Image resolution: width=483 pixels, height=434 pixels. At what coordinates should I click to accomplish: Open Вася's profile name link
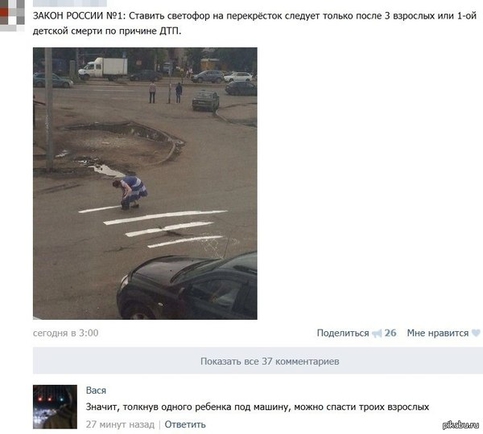click(x=96, y=390)
